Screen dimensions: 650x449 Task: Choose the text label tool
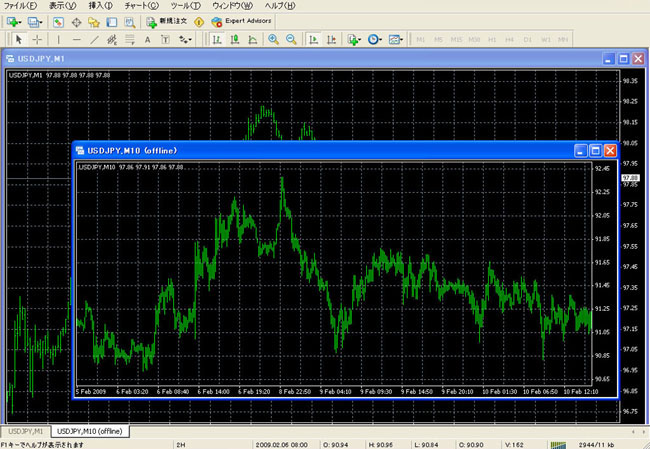coord(148,39)
